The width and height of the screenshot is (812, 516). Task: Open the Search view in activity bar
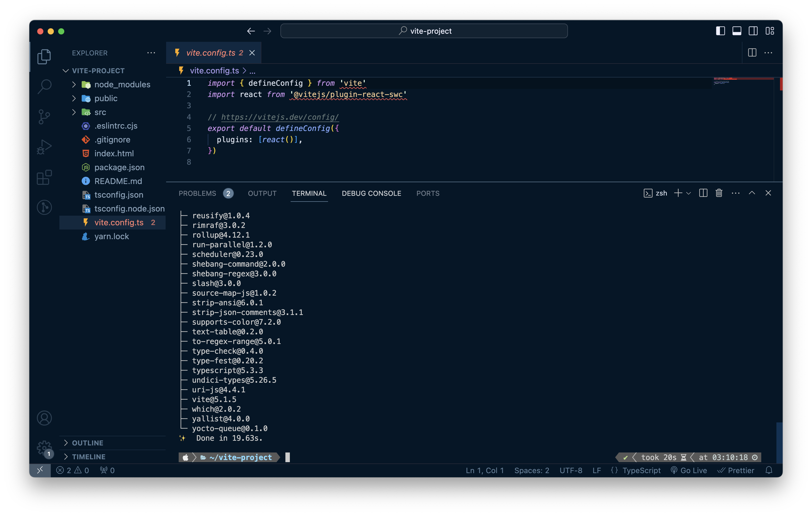pos(44,86)
